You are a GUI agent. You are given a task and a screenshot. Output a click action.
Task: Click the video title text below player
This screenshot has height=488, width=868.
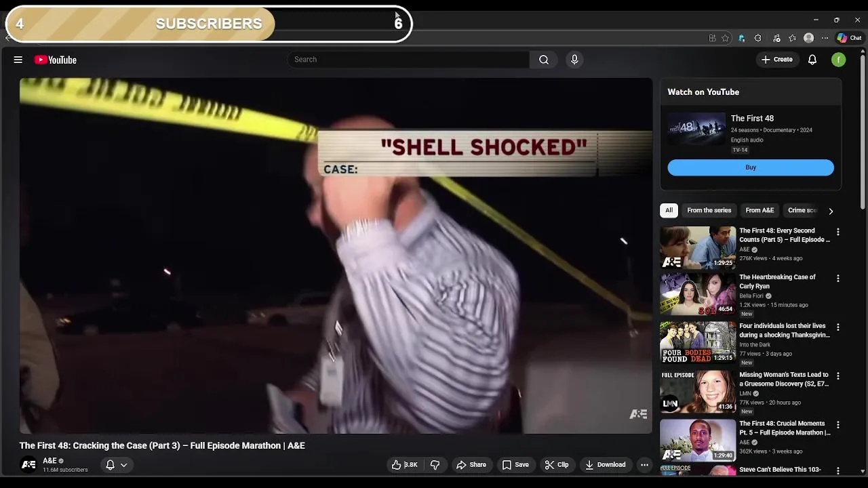tap(162, 445)
